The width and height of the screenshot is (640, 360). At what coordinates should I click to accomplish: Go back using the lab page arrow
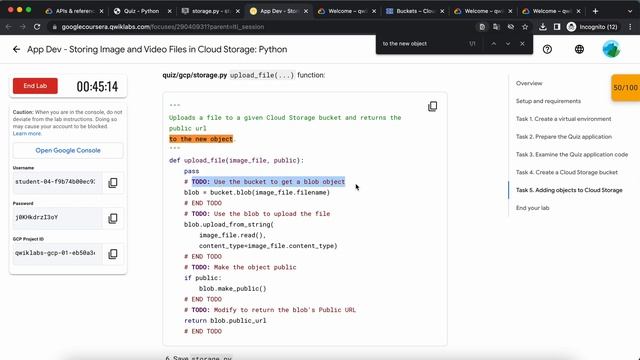(x=16, y=49)
